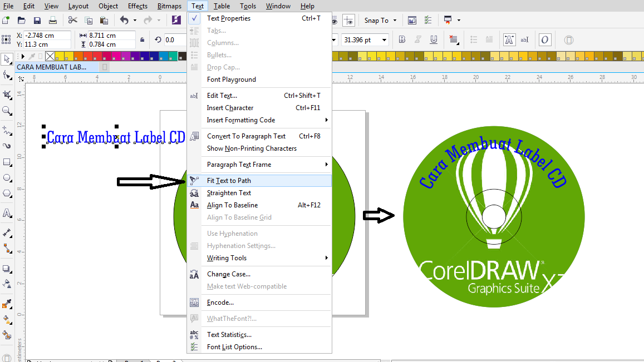Viewport: 644px width, 362px height.
Task: Open text alignment dropdown
Action: pyautogui.click(x=454, y=40)
